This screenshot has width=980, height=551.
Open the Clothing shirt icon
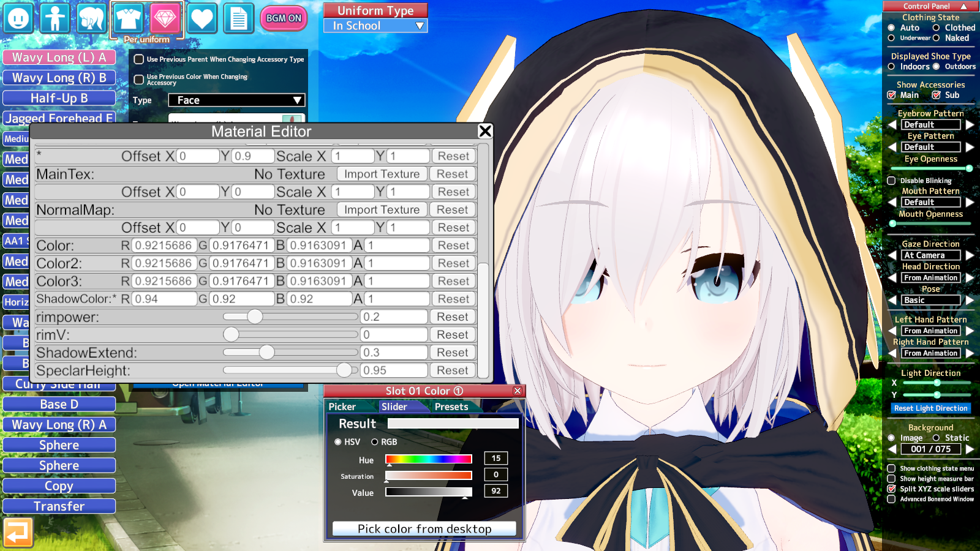129,18
